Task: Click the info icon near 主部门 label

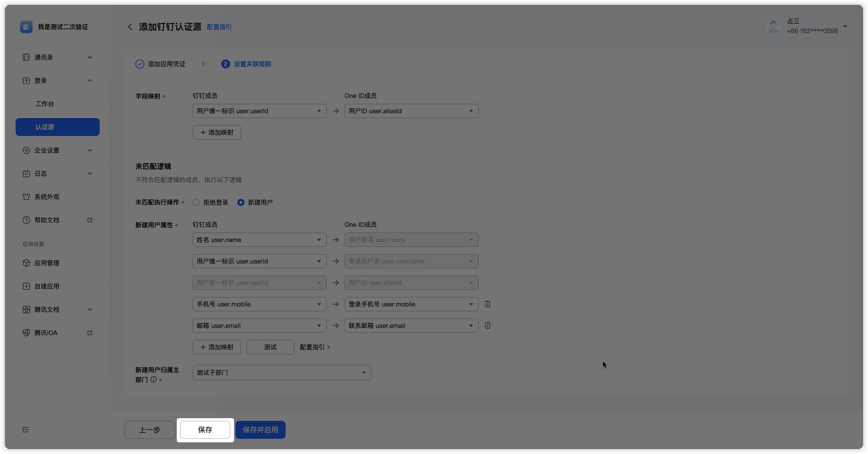Action: click(154, 380)
